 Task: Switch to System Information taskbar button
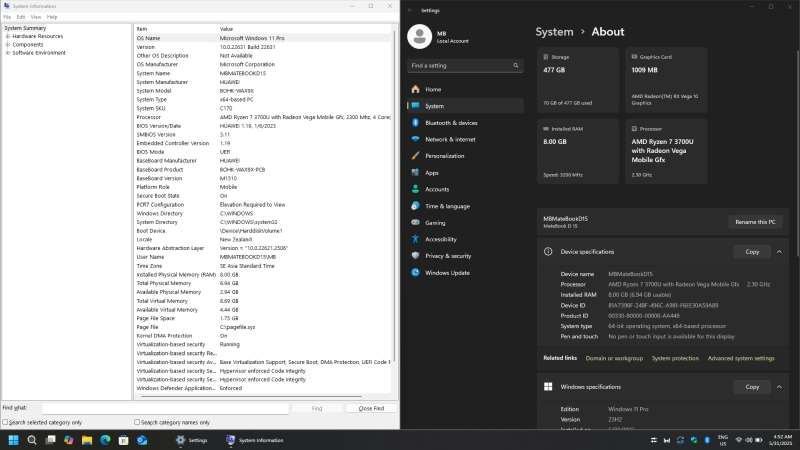[x=255, y=440]
